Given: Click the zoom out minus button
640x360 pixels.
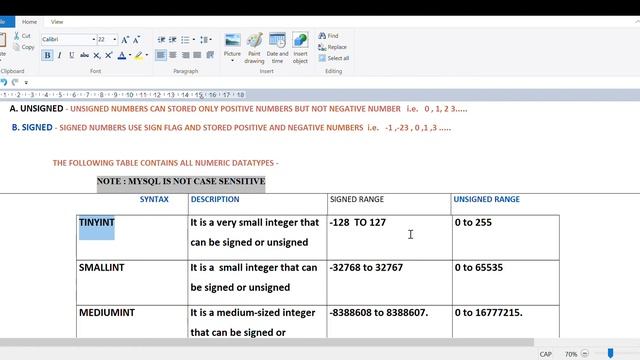Looking at the screenshot, I should click(585, 353).
